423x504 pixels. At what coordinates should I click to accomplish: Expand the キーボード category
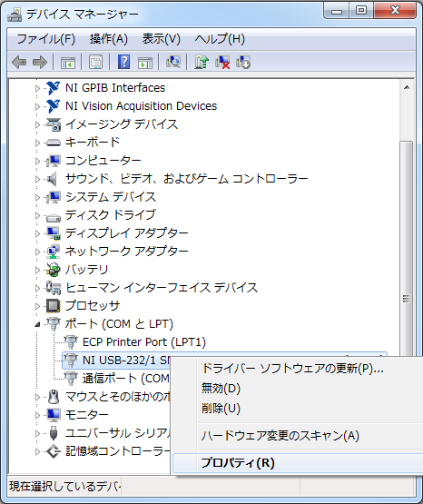tap(37, 143)
